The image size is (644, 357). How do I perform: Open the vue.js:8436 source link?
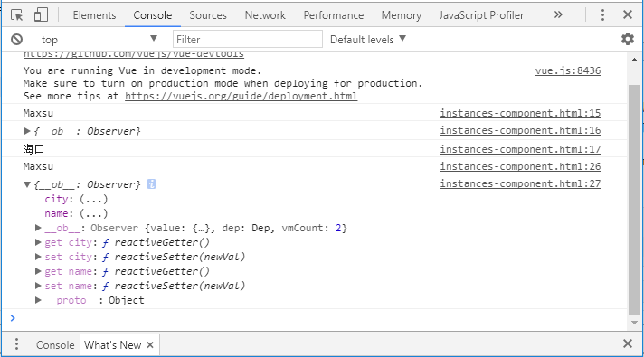(x=568, y=71)
